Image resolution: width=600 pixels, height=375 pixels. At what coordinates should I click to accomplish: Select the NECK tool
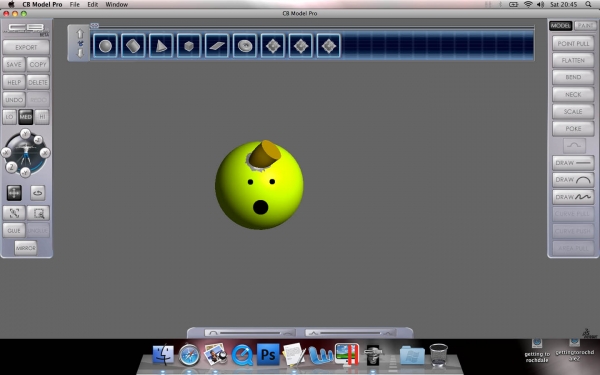(x=573, y=95)
